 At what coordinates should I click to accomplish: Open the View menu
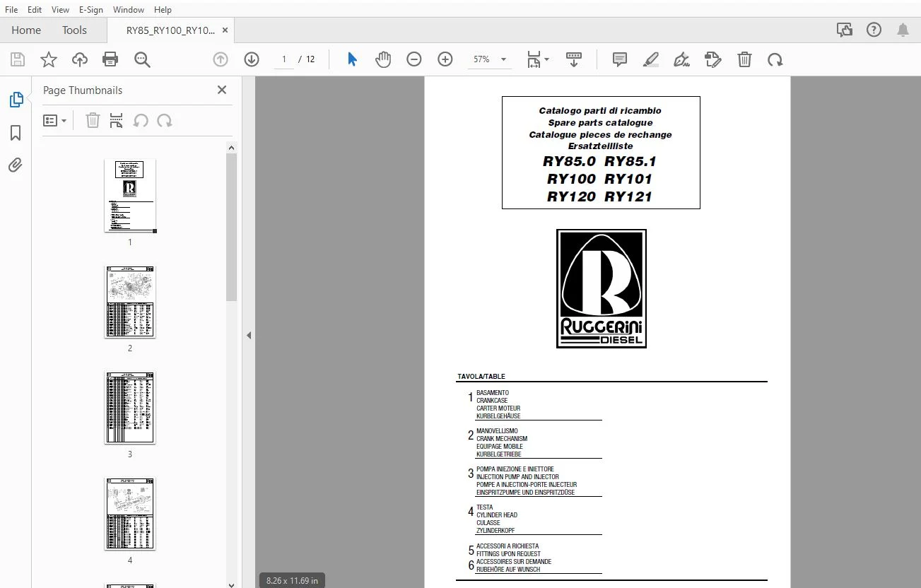[61, 10]
